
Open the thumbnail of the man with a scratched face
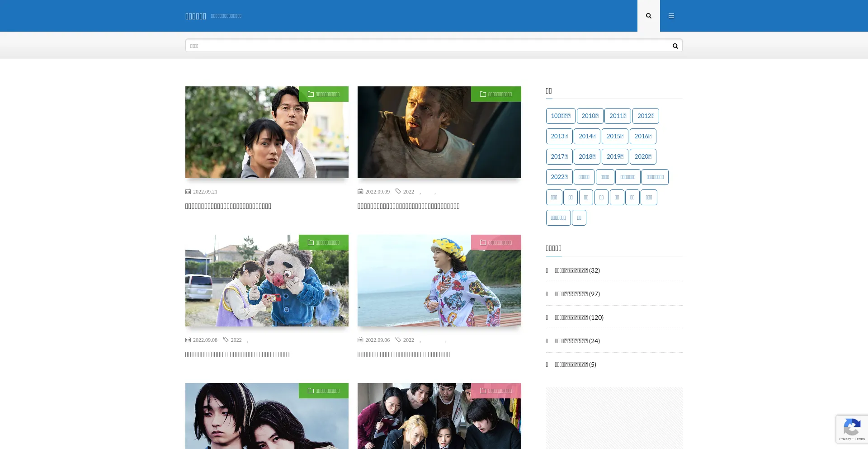439,132
